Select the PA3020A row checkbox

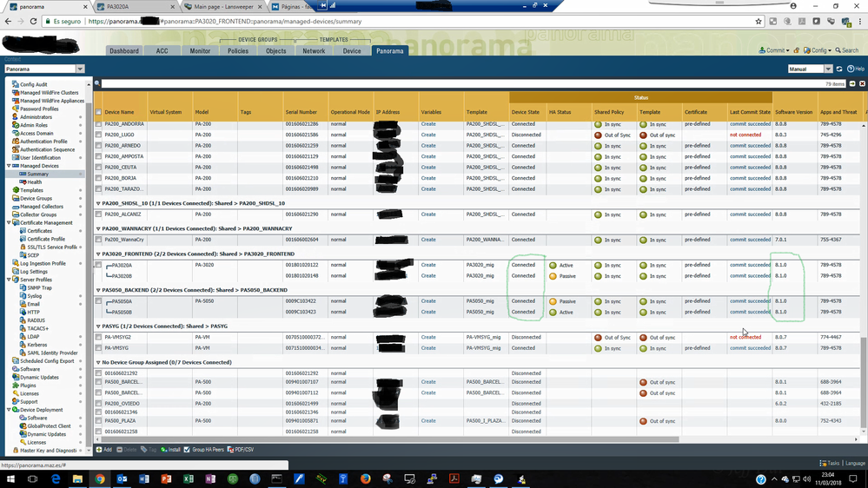point(98,265)
